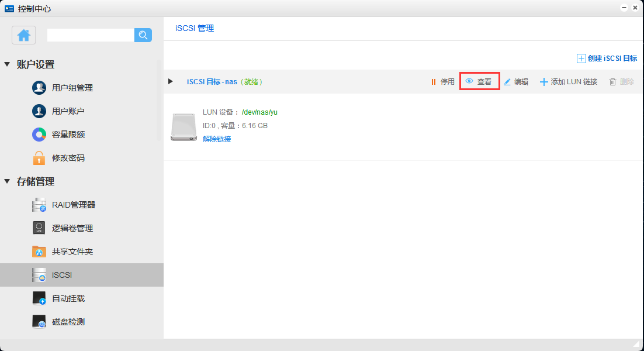Open the 用户账户 icon

coord(39,111)
